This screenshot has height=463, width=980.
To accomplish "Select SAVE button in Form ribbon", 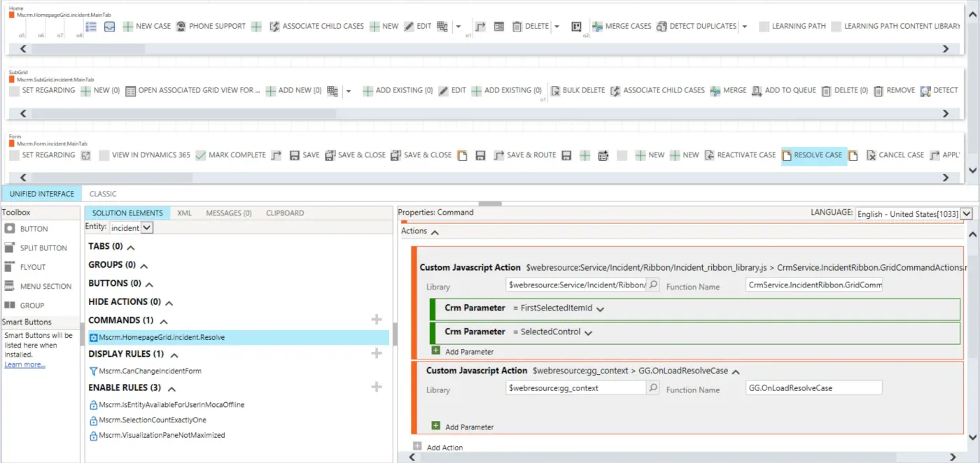I will click(x=304, y=155).
